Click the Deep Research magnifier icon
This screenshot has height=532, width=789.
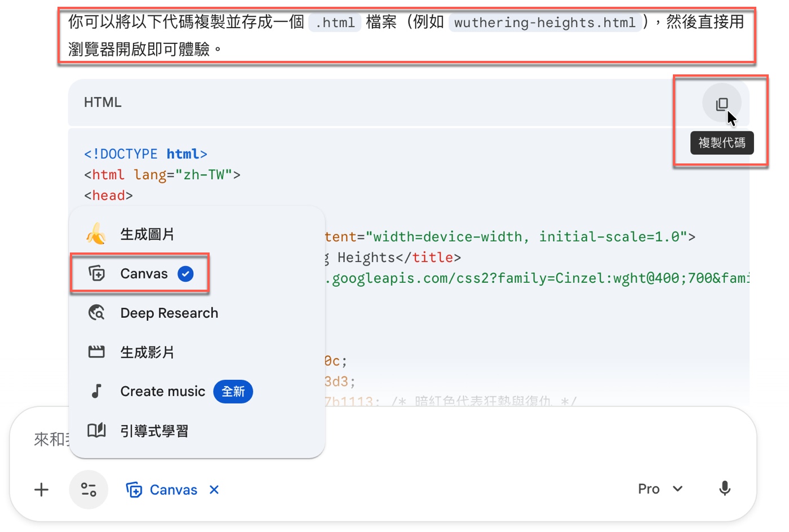tap(96, 313)
